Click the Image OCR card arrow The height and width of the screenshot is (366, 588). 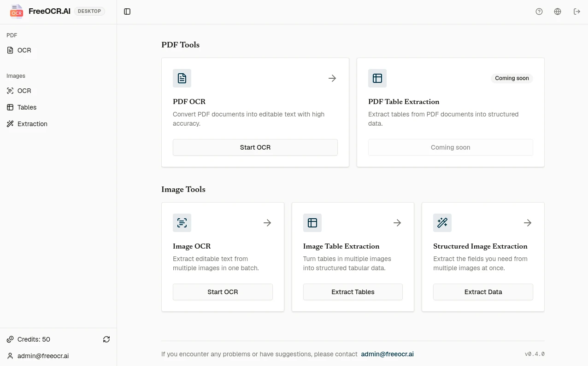pos(267,223)
